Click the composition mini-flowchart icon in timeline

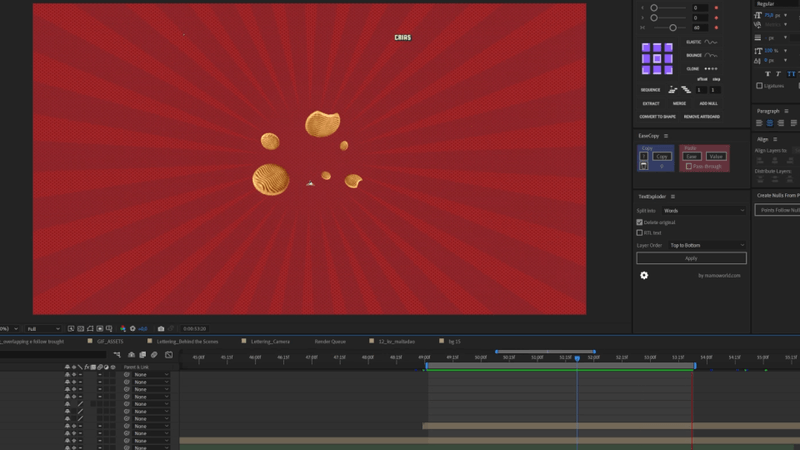tap(117, 355)
